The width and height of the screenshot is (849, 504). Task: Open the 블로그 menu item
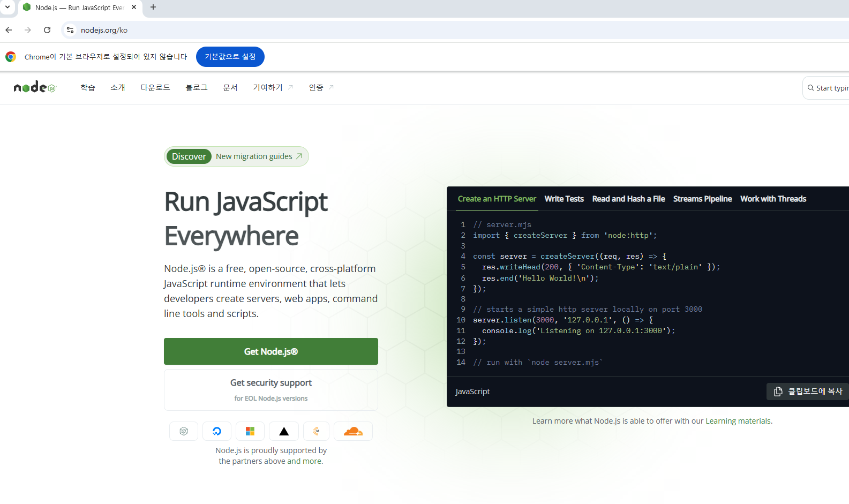tap(197, 87)
